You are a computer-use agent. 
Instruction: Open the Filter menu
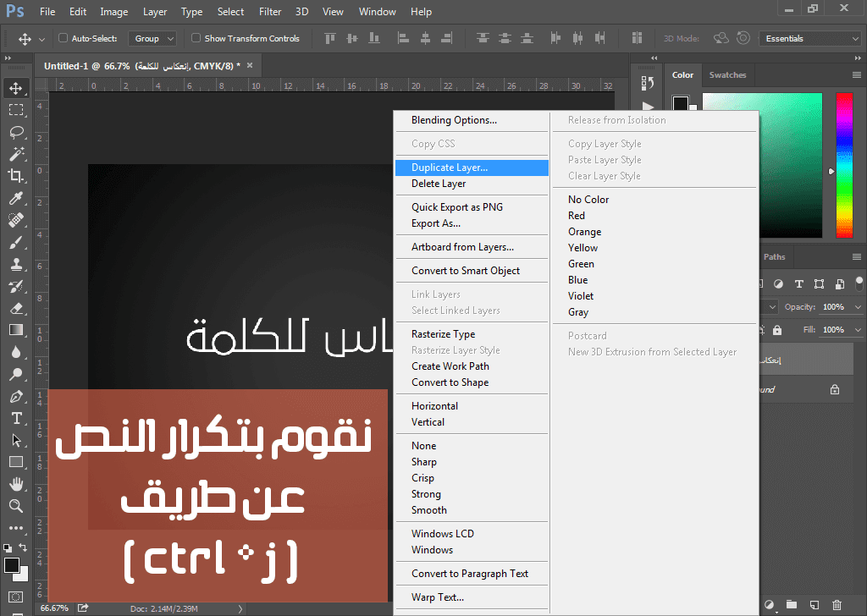(270, 12)
